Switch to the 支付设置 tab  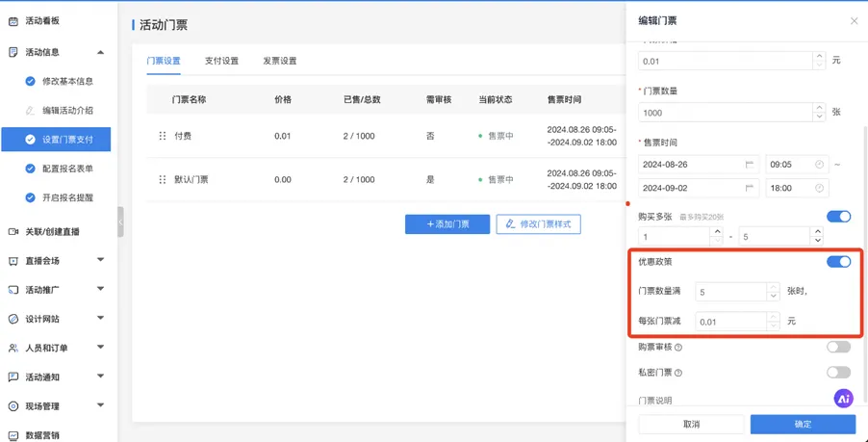pyautogui.click(x=221, y=61)
